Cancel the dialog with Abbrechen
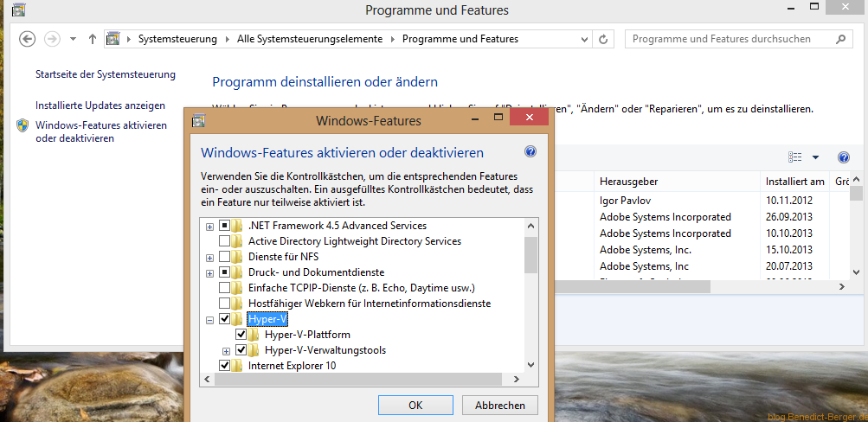Viewport: 868px width, 422px height. 500,405
